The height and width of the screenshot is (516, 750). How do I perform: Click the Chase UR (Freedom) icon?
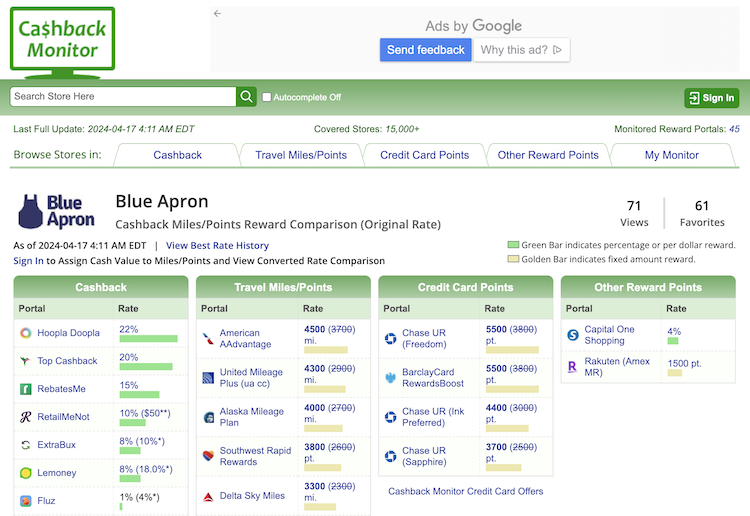(x=391, y=339)
